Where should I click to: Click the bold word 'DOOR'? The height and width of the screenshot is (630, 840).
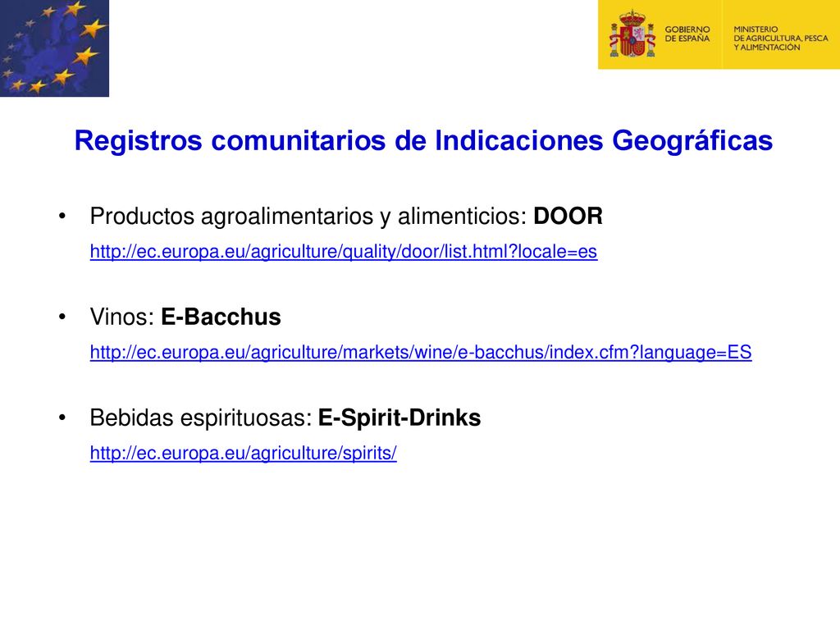(x=568, y=216)
